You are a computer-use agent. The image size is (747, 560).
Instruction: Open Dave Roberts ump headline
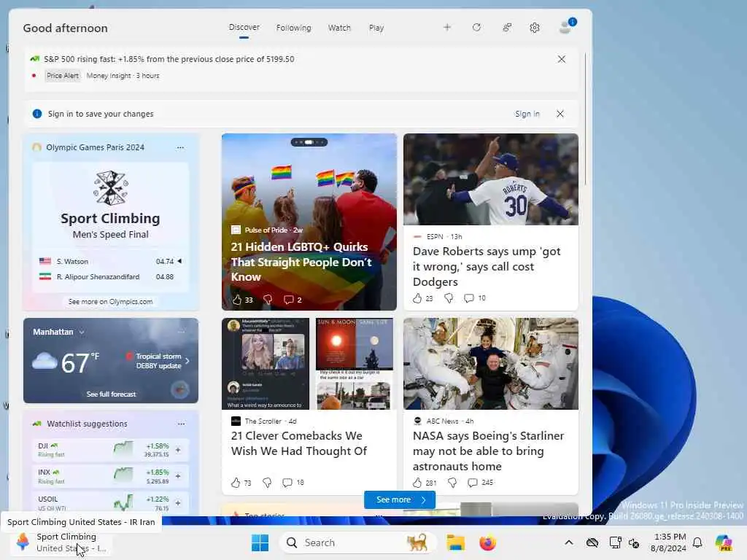pyautogui.click(x=487, y=266)
